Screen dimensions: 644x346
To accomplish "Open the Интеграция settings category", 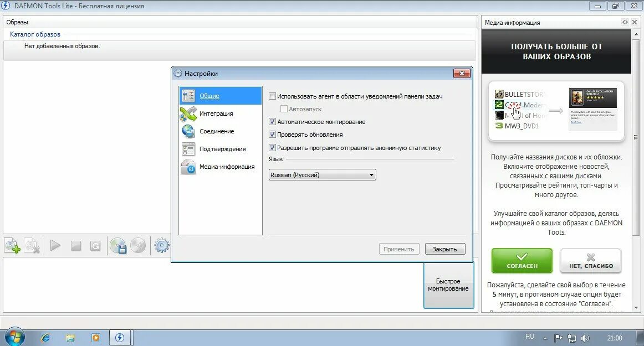I will click(221, 113).
